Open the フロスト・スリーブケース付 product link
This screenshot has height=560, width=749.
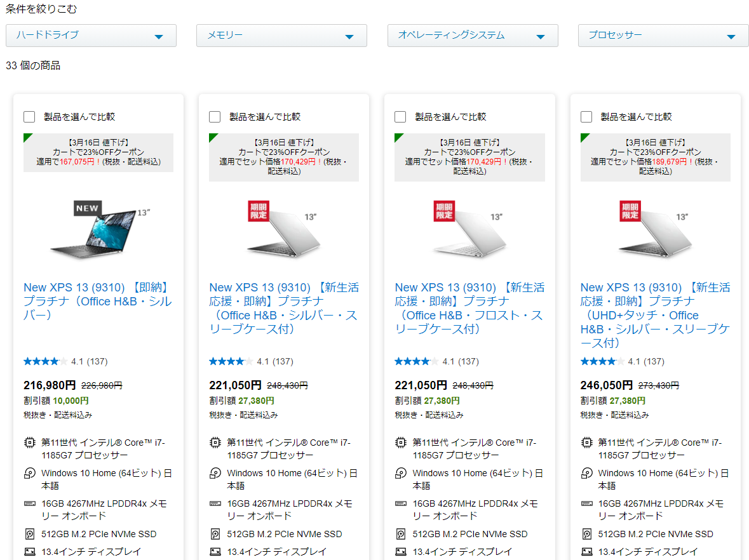click(469, 308)
